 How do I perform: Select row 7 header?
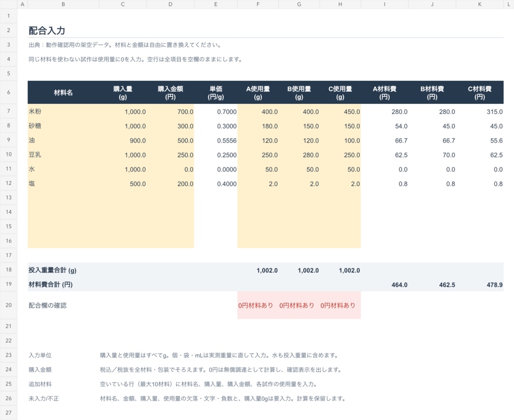pos(9,111)
